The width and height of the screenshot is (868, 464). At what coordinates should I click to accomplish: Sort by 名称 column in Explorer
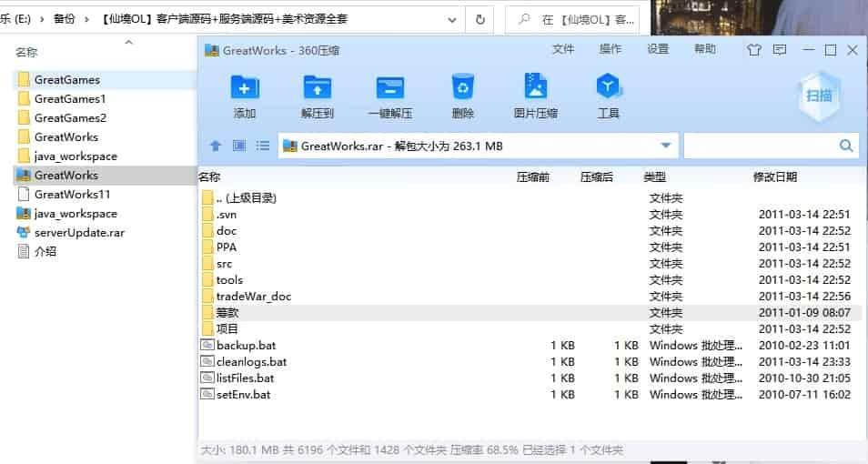26,52
